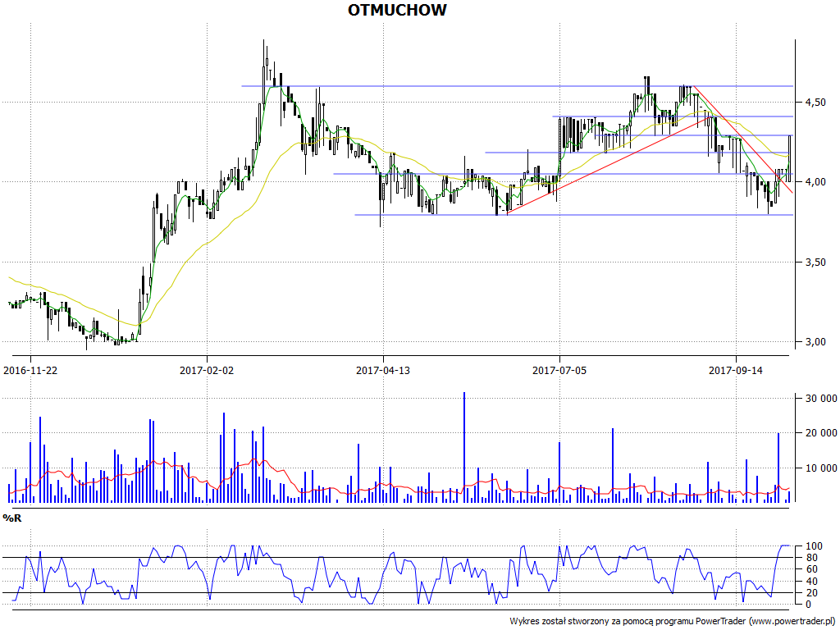Image resolution: width=840 pixels, height=630 pixels.
Task: Select the 2017-09-14 date label
Action: pos(736,370)
